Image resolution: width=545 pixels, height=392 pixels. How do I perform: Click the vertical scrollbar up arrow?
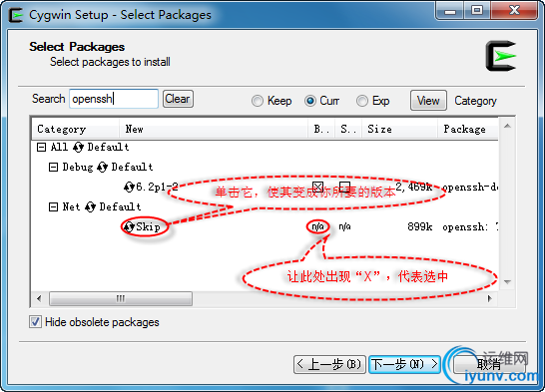point(507,126)
